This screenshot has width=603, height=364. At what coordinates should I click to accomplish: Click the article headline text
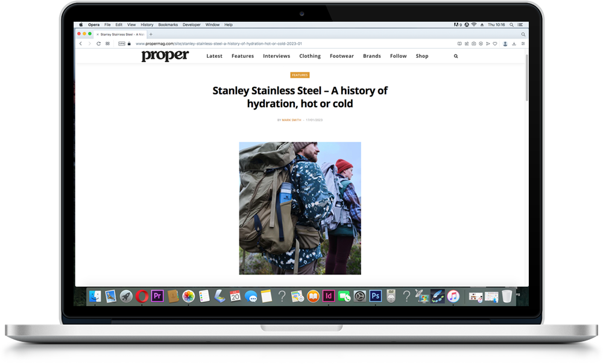[300, 97]
